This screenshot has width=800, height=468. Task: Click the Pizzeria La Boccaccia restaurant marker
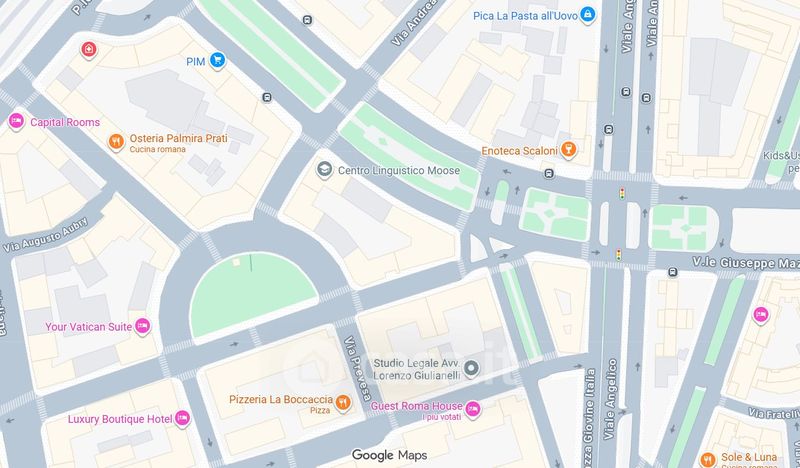[x=343, y=402]
